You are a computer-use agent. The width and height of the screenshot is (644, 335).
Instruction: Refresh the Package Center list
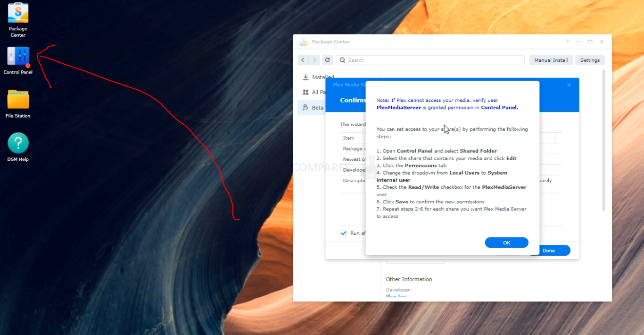click(328, 60)
